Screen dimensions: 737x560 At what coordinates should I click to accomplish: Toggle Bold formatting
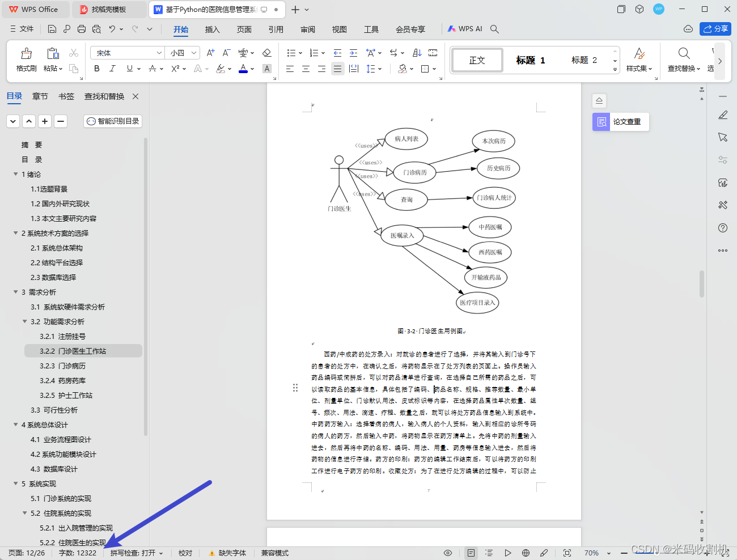(97, 69)
